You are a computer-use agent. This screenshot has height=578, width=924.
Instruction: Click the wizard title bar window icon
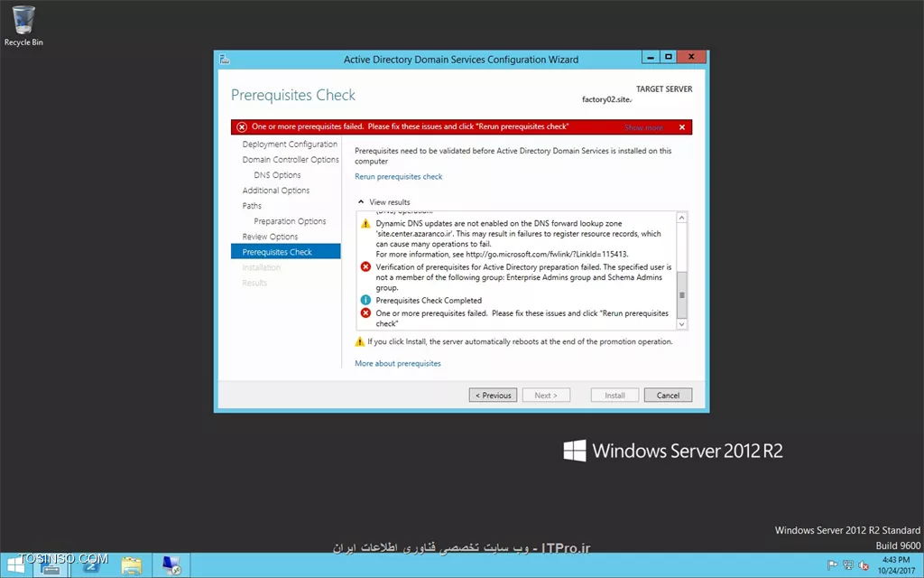225,59
